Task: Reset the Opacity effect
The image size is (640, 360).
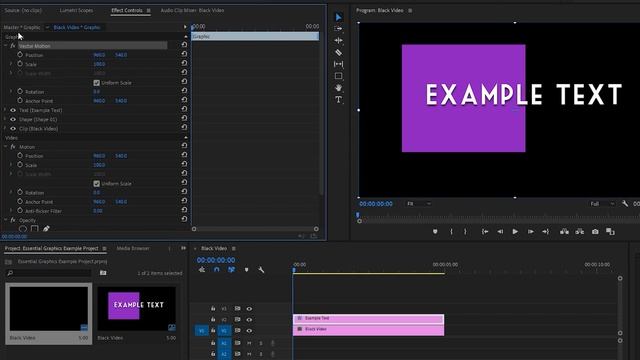Action: coord(184,219)
